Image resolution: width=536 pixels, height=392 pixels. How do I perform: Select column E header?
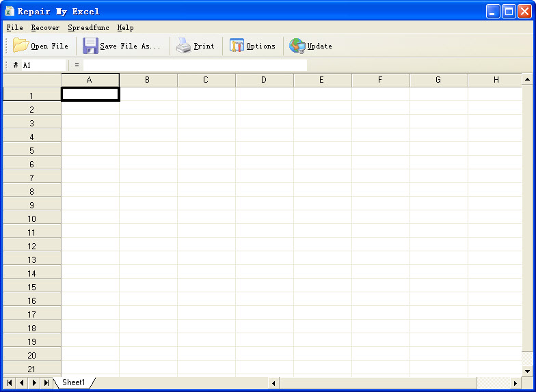click(x=323, y=80)
